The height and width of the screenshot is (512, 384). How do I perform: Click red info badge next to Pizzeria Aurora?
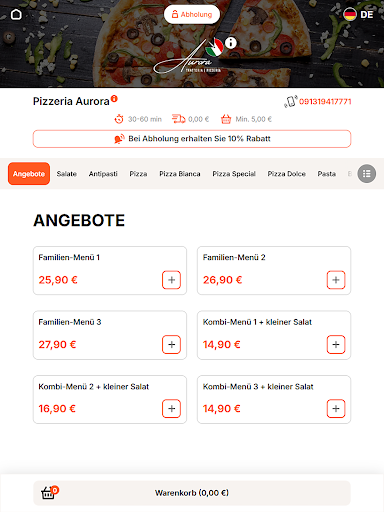(114, 98)
